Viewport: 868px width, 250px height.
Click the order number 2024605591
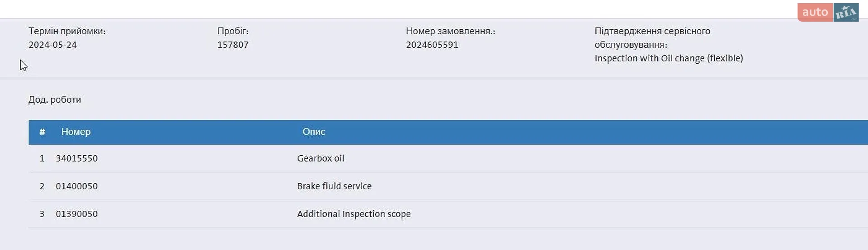click(x=432, y=45)
